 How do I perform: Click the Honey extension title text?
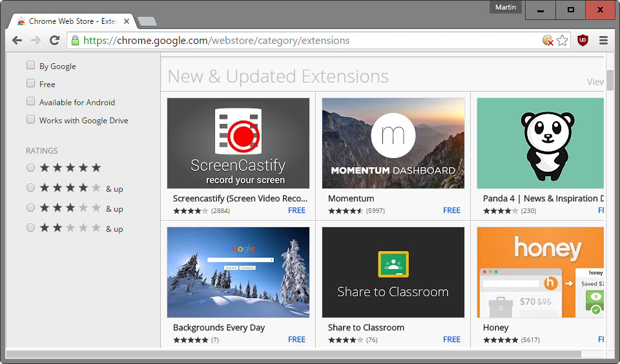coord(495,328)
